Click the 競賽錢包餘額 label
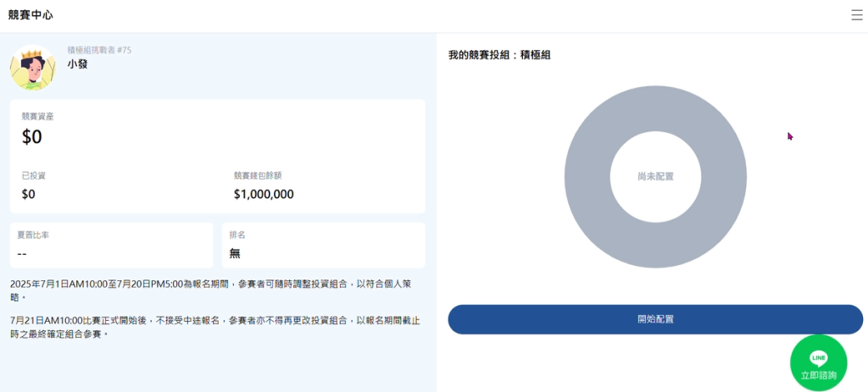868x392 pixels. pyautogui.click(x=258, y=176)
